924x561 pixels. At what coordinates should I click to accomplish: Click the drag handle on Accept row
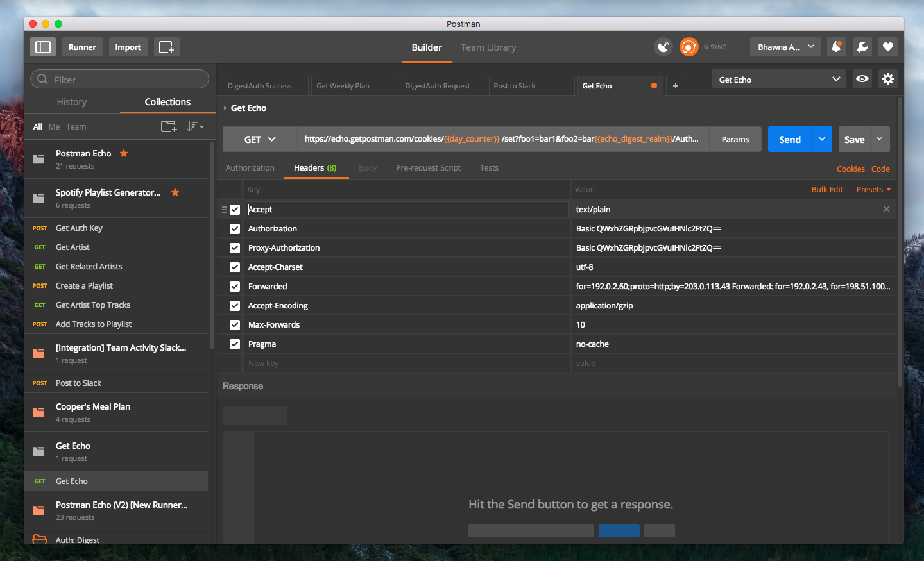pos(224,210)
